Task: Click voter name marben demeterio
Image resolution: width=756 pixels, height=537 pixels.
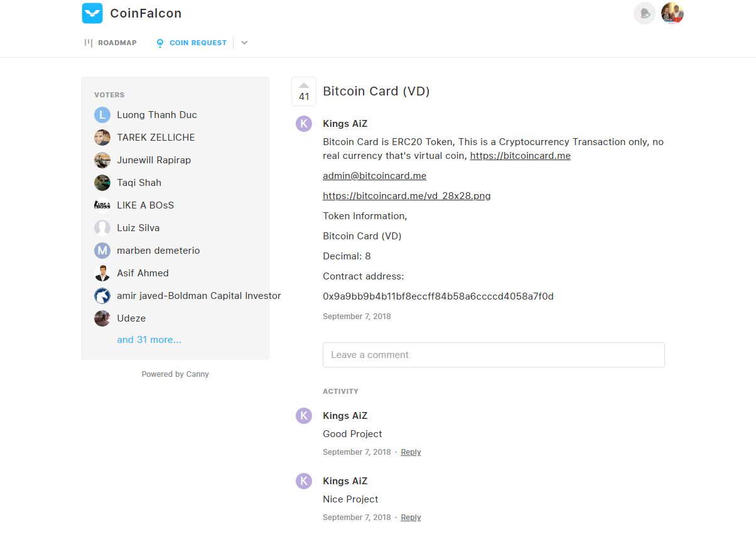Action: [x=158, y=251]
